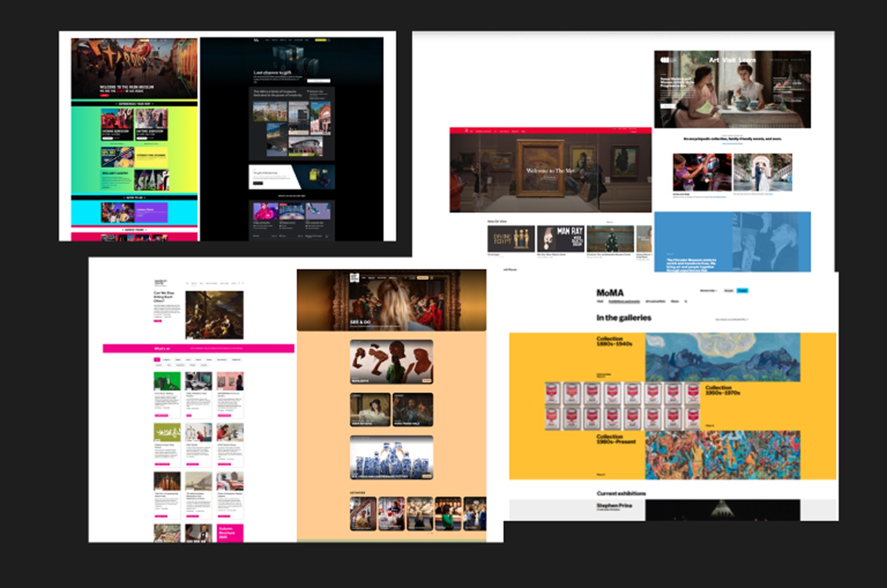Click the MoMA logo

tap(610, 293)
